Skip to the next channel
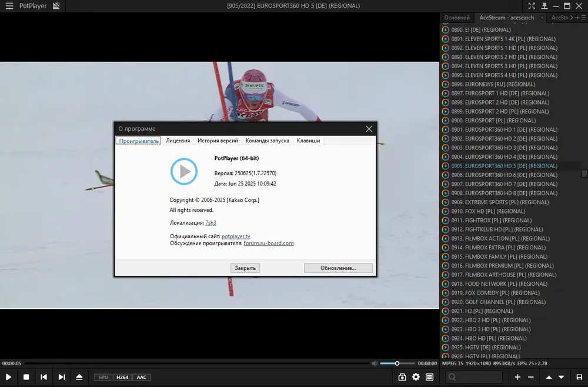588x387 pixels. click(x=62, y=377)
